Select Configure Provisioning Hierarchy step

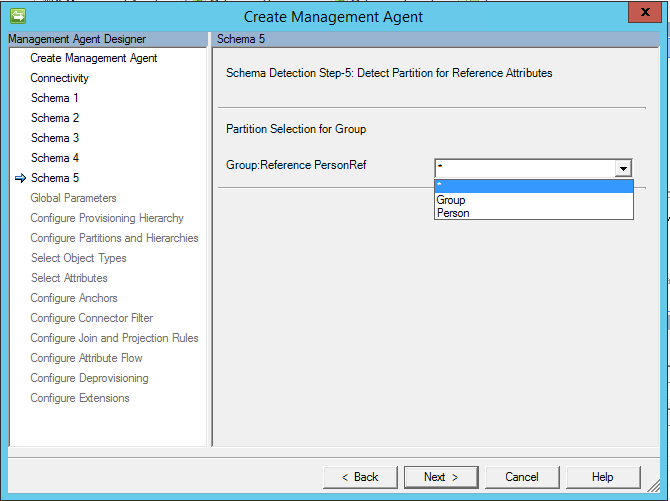click(x=107, y=218)
